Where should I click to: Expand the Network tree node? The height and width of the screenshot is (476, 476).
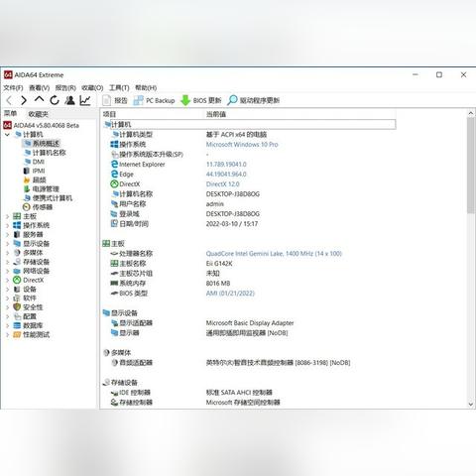[x=7, y=271]
